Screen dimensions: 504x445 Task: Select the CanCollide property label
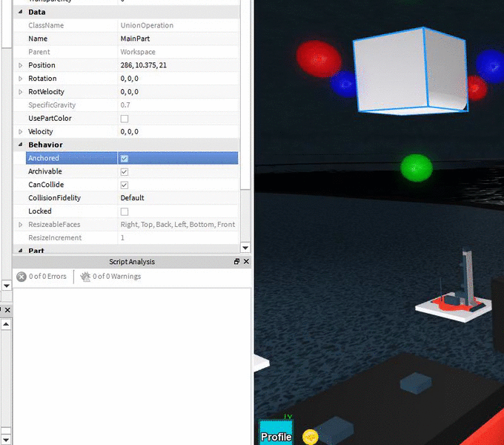pos(46,185)
